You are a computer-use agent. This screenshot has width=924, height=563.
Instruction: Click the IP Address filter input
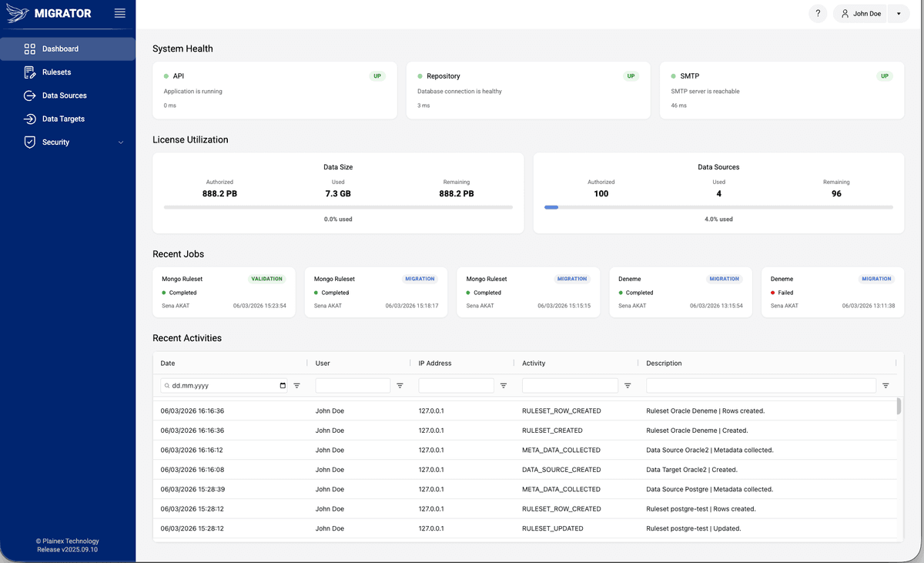click(457, 385)
